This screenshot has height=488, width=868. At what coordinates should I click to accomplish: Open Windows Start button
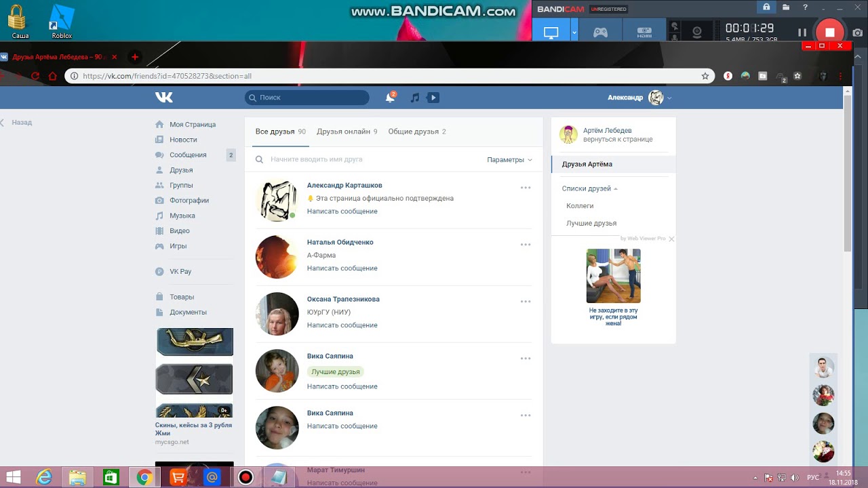(14, 477)
